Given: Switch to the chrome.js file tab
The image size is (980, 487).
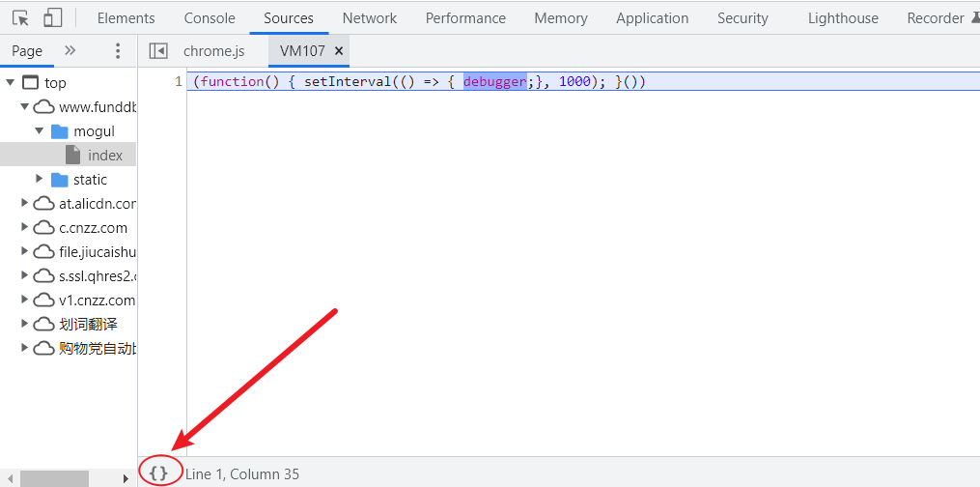Looking at the screenshot, I should (213, 50).
